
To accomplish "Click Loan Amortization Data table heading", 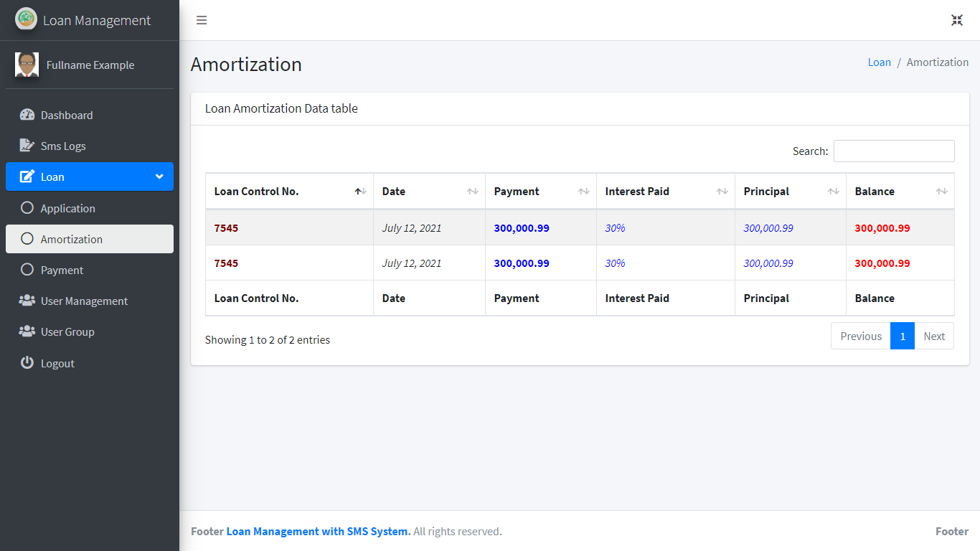I will [x=281, y=108].
